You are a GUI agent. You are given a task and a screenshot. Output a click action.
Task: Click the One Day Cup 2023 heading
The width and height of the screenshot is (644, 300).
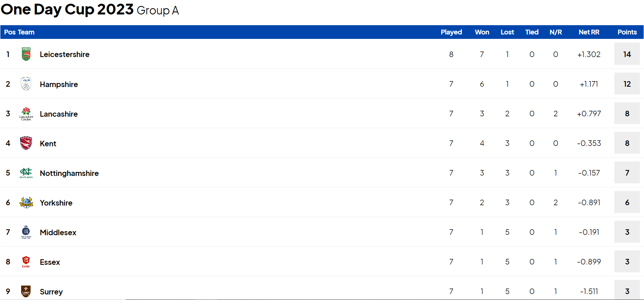point(67,10)
